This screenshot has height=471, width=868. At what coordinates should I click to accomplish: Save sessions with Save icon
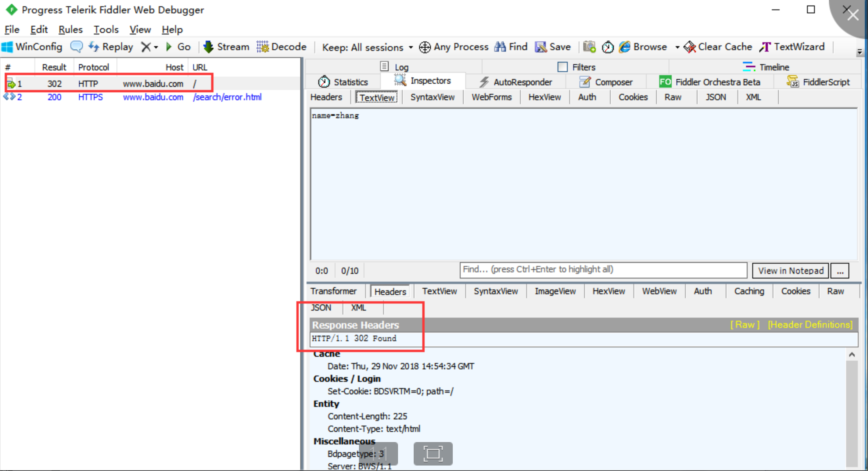[x=552, y=47]
